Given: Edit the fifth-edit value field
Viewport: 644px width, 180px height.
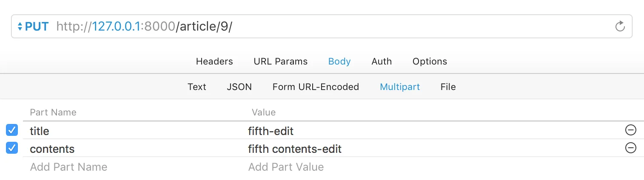Looking at the screenshot, I should coord(271,131).
